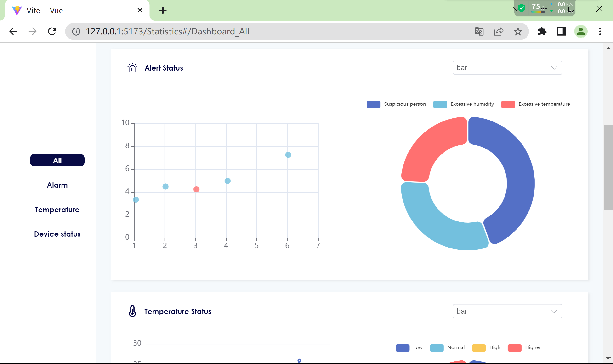The width and height of the screenshot is (613, 364).
Task: Click the red scatter point at x=3
Action: tap(196, 189)
